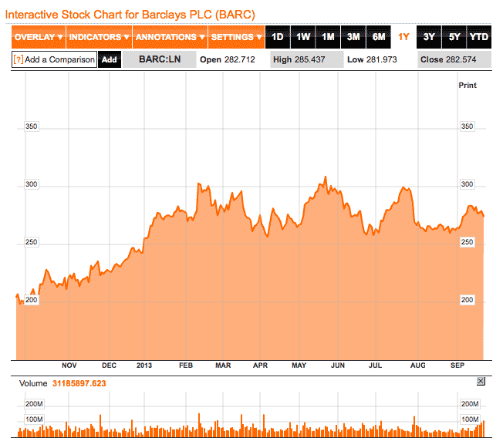Click the MAR month axis label
The image size is (503, 448).
click(223, 365)
